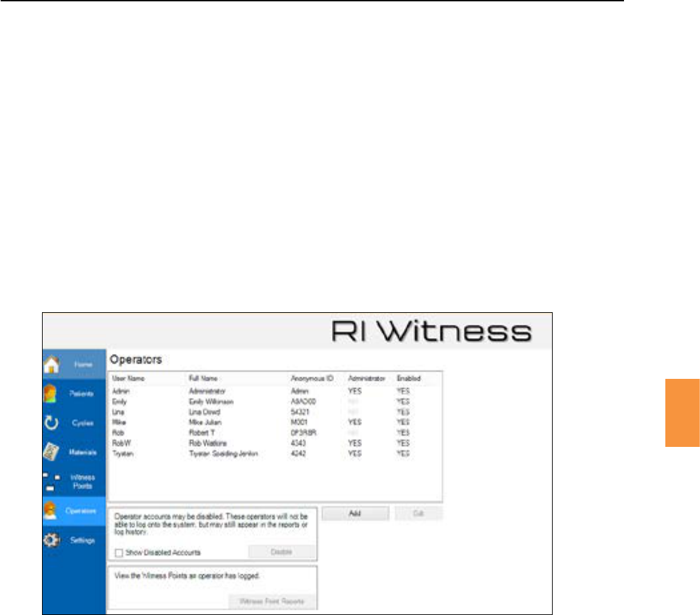Click anonymous ID 54321
Screen dimensions: 700x615
[300, 412]
